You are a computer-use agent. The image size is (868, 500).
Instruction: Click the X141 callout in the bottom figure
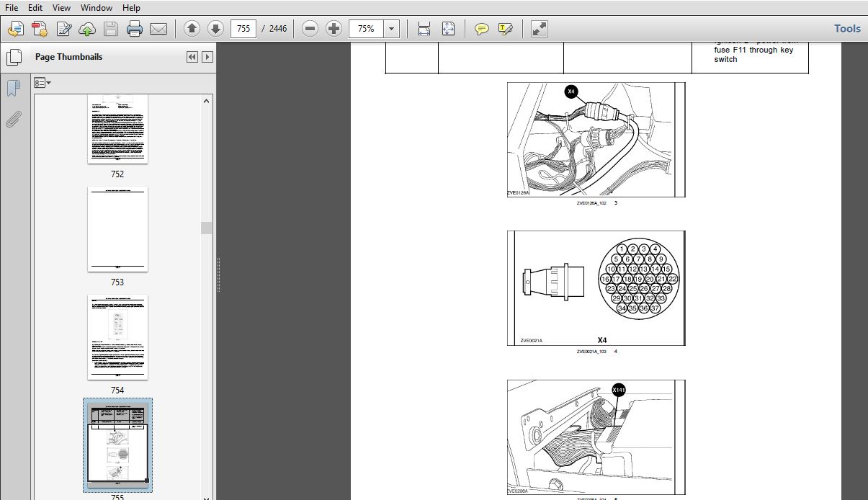coord(619,390)
